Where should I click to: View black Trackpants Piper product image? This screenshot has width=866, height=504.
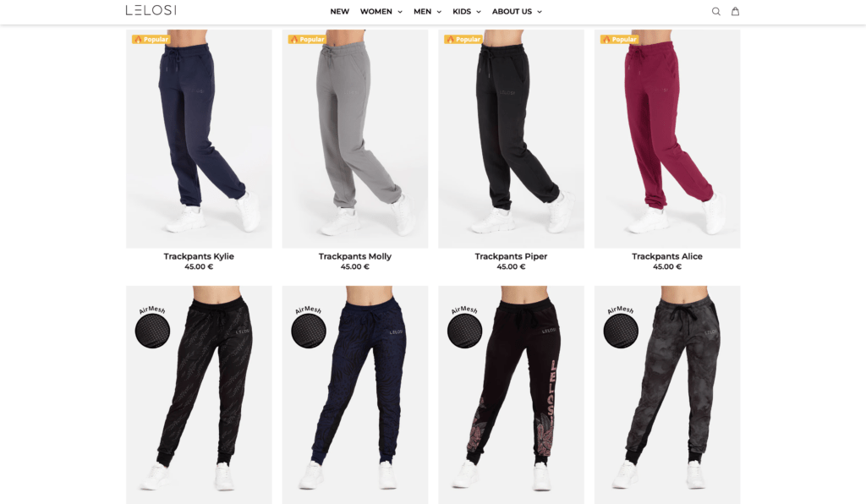click(x=511, y=139)
